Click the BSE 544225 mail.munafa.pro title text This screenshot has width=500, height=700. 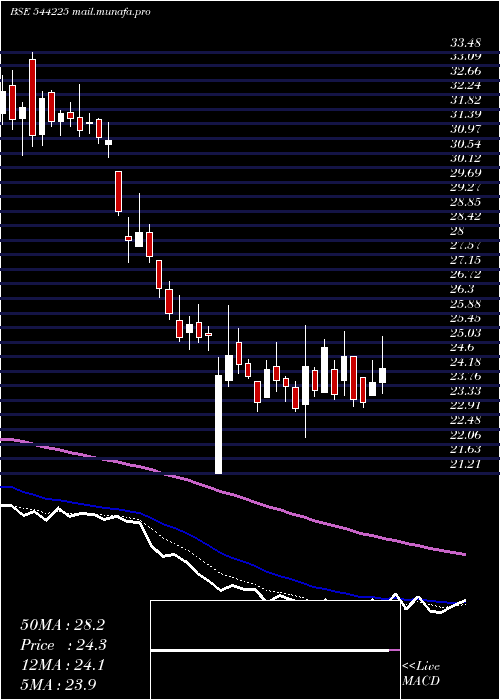(x=80, y=12)
